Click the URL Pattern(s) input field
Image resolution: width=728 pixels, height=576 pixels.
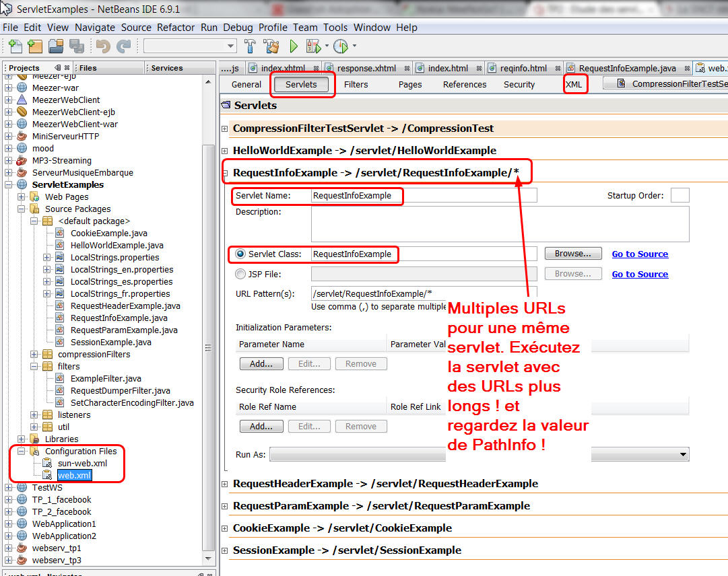pyautogui.click(x=424, y=293)
